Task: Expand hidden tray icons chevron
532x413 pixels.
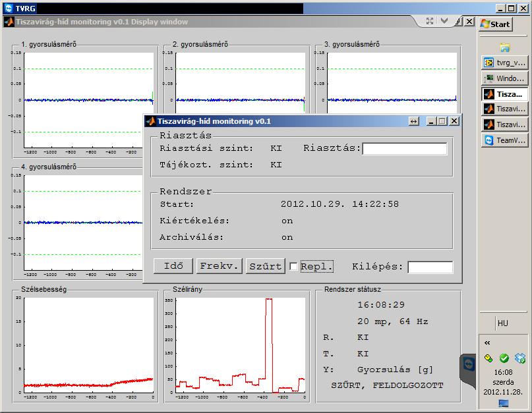Action: [x=487, y=343]
